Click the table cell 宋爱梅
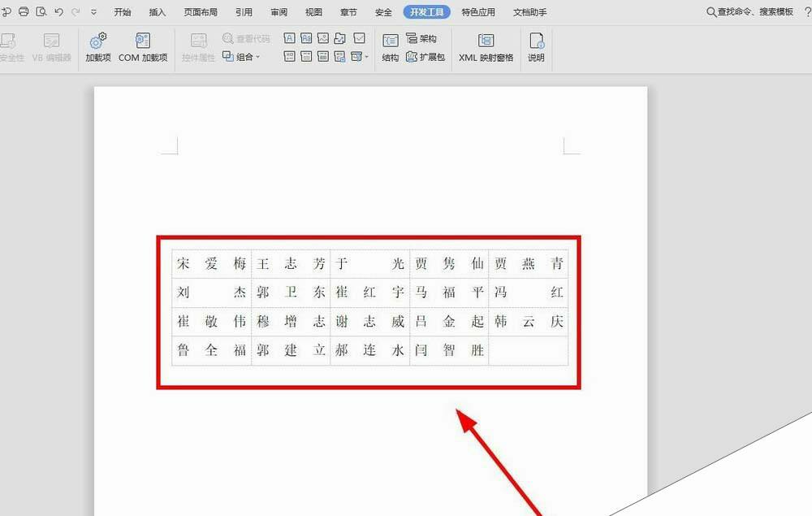The image size is (812, 516). pos(211,263)
